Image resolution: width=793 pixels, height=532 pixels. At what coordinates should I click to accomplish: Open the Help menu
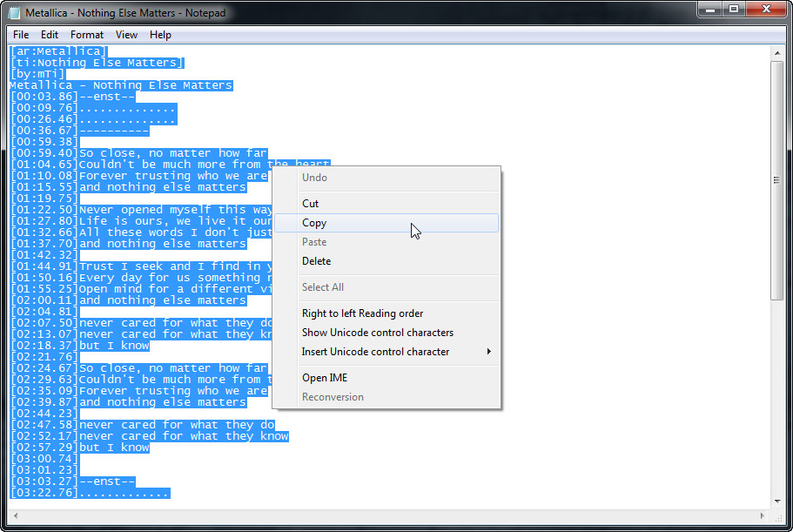(x=160, y=35)
